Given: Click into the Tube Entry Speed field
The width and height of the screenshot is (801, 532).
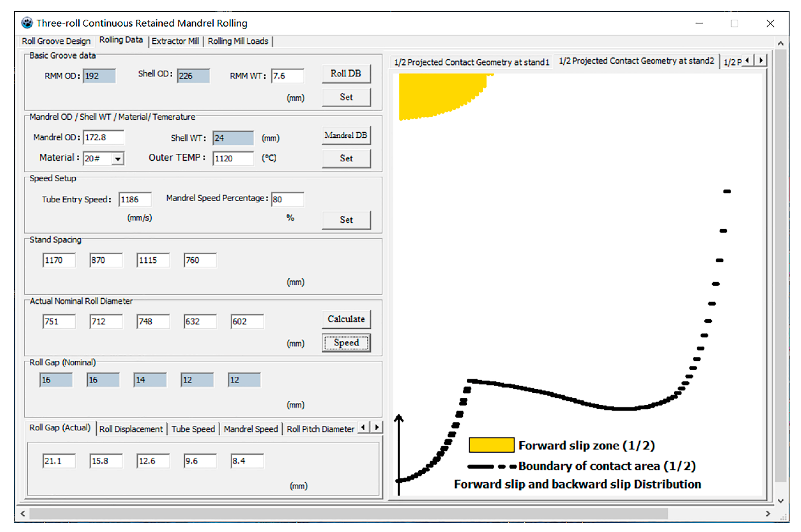Looking at the screenshot, I should click(x=135, y=199).
